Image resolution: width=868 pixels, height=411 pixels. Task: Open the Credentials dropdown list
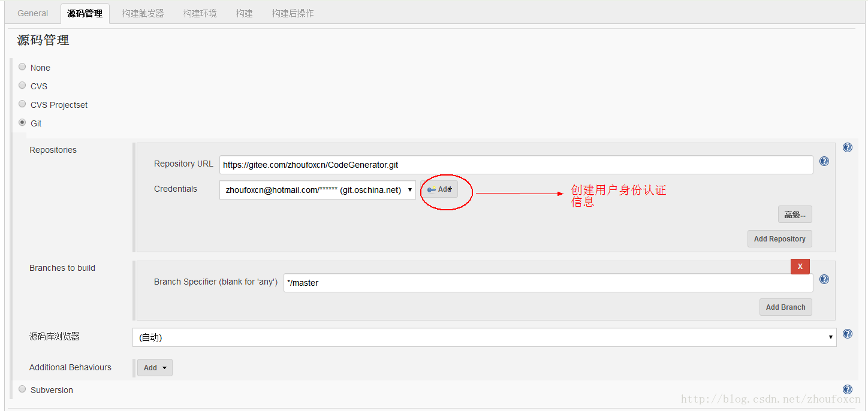pos(317,190)
